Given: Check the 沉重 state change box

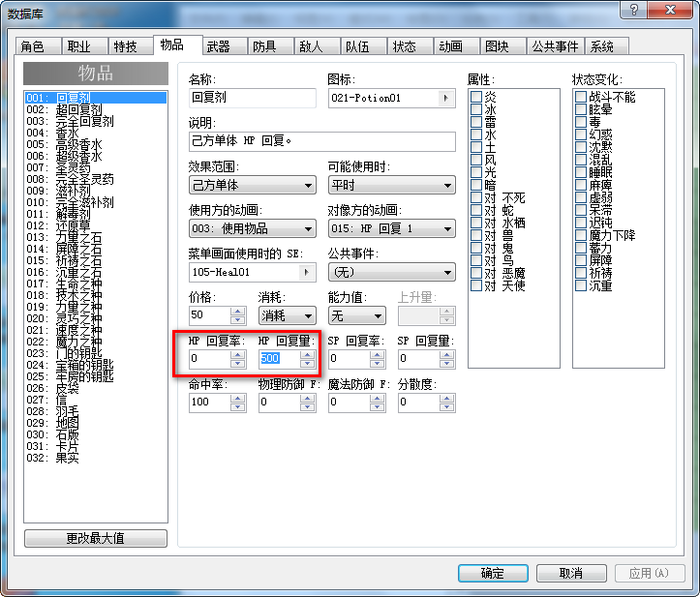Looking at the screenshot, I should [581, 285].
